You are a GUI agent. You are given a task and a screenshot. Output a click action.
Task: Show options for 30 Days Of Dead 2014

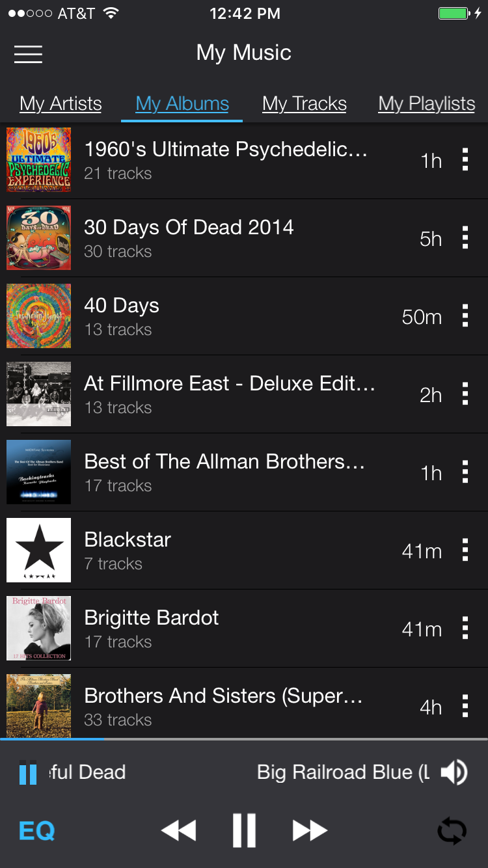pos(465,238)
